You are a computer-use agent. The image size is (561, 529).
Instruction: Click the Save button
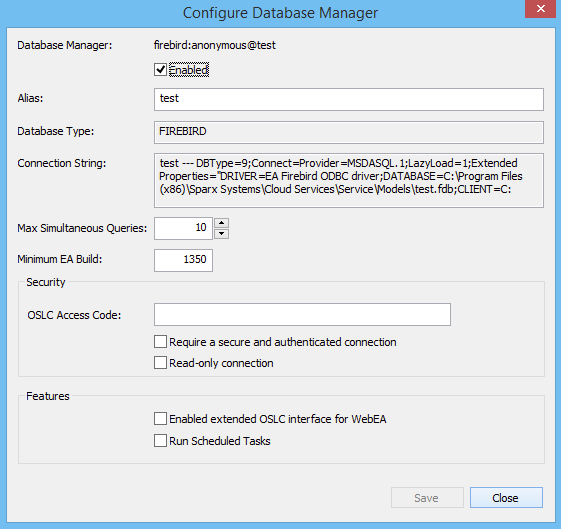[x=427, y=498]
